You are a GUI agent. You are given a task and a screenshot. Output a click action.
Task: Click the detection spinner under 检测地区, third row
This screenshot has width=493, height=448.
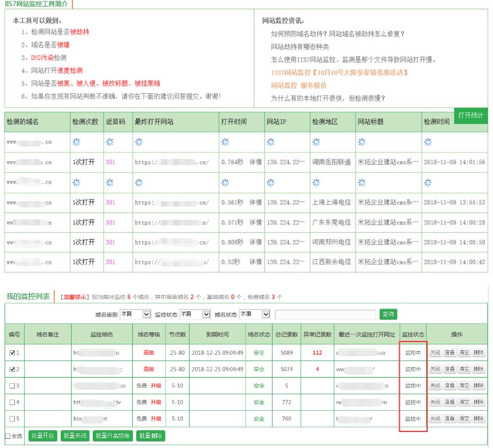pyautogui.click(x=317, y=183)
